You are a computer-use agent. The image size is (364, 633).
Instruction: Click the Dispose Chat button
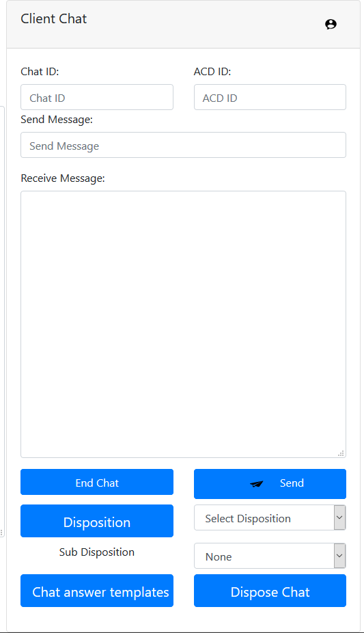coord(270,591)
